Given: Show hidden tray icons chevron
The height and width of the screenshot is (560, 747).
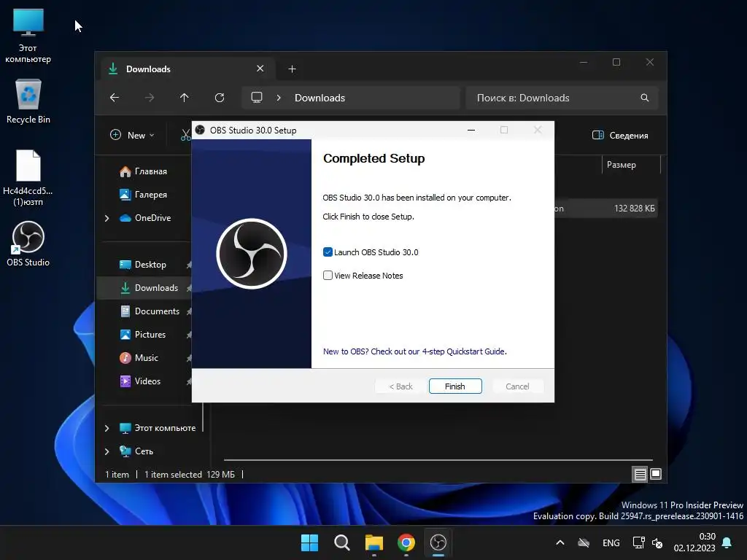Looking at the screenshot, I should (560, 542).
